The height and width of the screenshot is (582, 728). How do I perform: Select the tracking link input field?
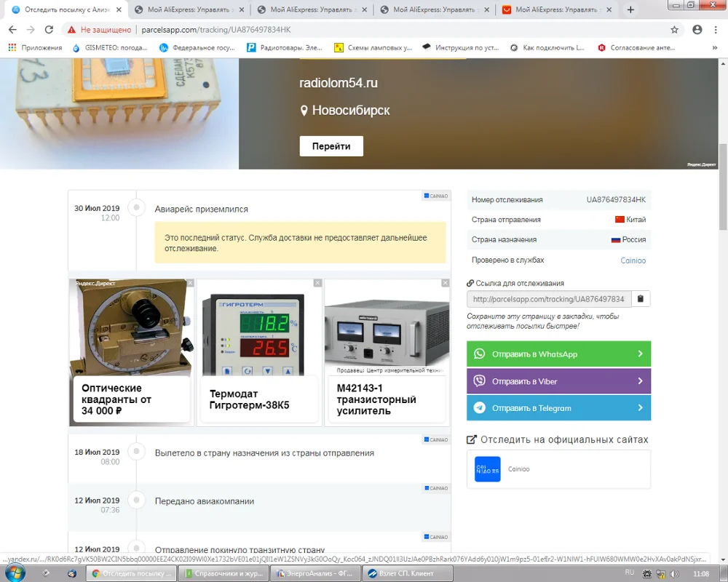pyautogui.click(x=549, y=299)
